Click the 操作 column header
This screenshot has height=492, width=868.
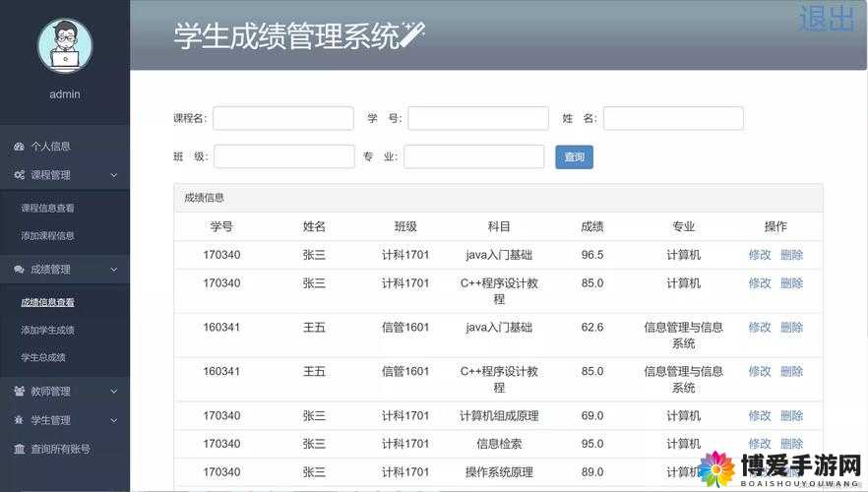pos(775,226)
